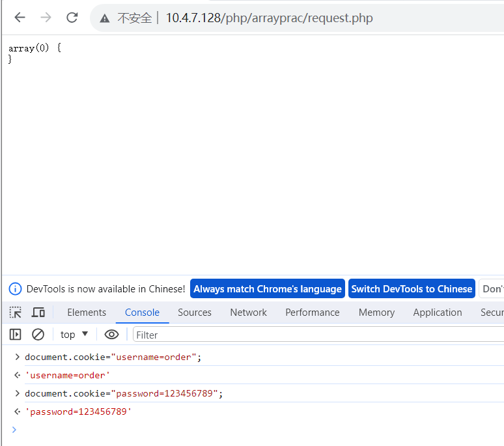
Task: Select the address bar URL text
Action: coord(270,18)
